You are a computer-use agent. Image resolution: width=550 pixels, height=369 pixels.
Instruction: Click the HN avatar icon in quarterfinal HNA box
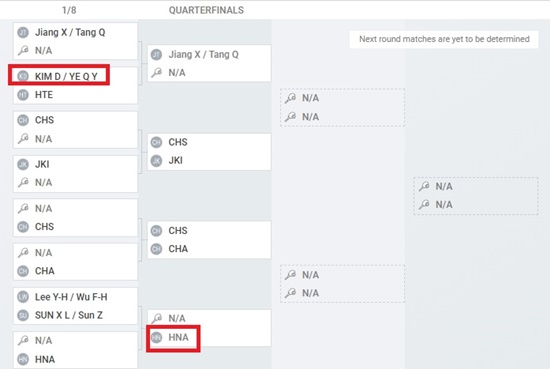click(x=156, y=337)
